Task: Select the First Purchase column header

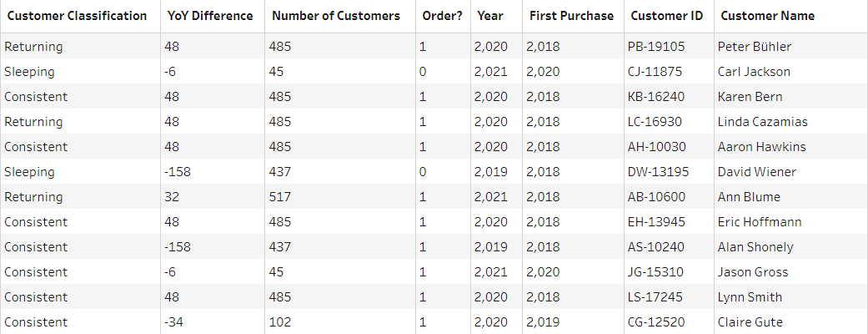Action: pyautogui.click(x=571, y=16)
